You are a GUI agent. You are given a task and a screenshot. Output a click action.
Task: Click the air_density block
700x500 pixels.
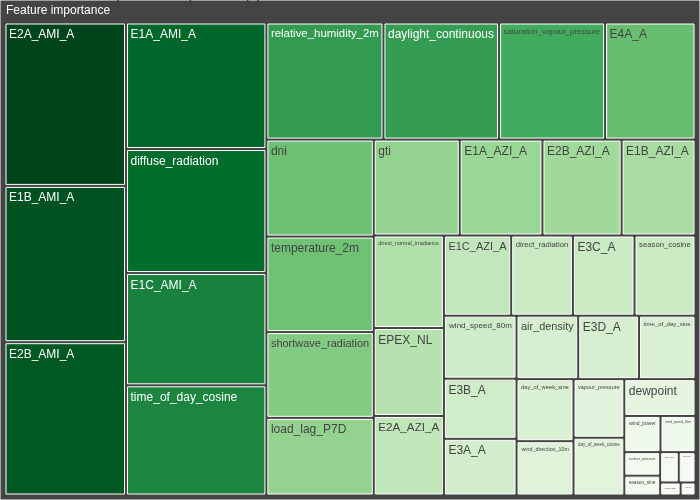[x=547, y=347]
